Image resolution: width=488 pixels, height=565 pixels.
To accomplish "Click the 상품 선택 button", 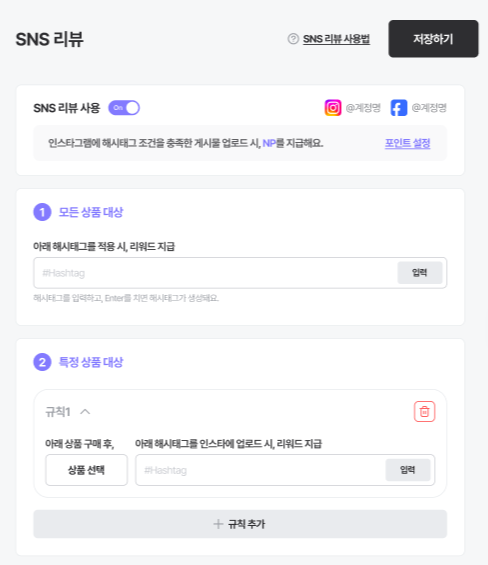I will [86, 470].
